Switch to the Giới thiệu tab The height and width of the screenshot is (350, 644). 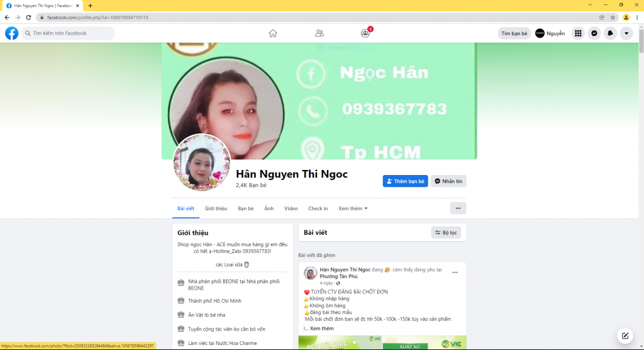216,208
